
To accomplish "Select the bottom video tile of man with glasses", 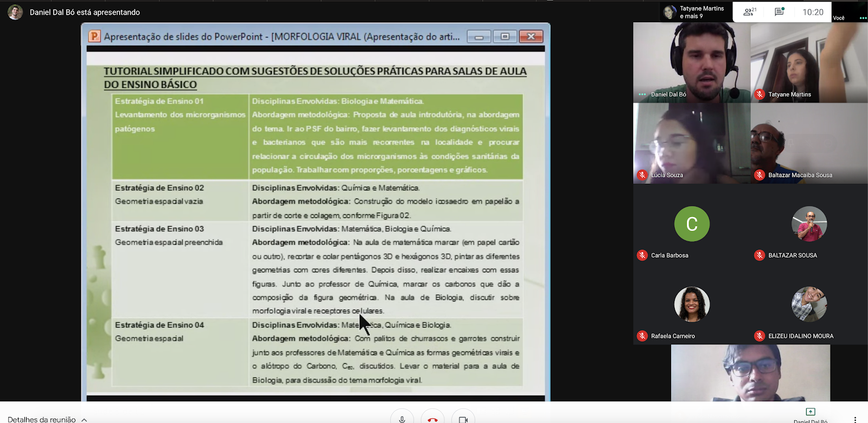I will (x=750, y=373).
